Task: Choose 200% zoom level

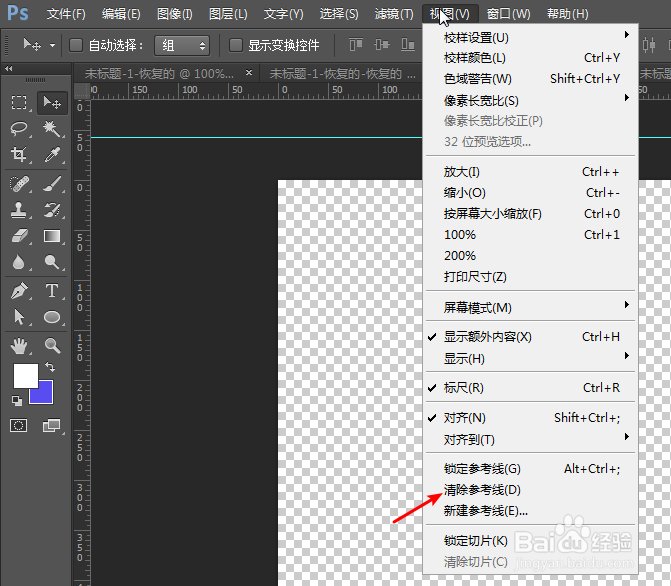Action: coord(530,256)
